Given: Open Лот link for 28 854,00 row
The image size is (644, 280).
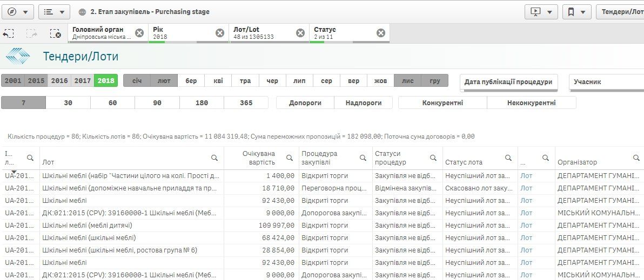Looking at the screenshot, I should pyautogui.click(x=526, y=250).
